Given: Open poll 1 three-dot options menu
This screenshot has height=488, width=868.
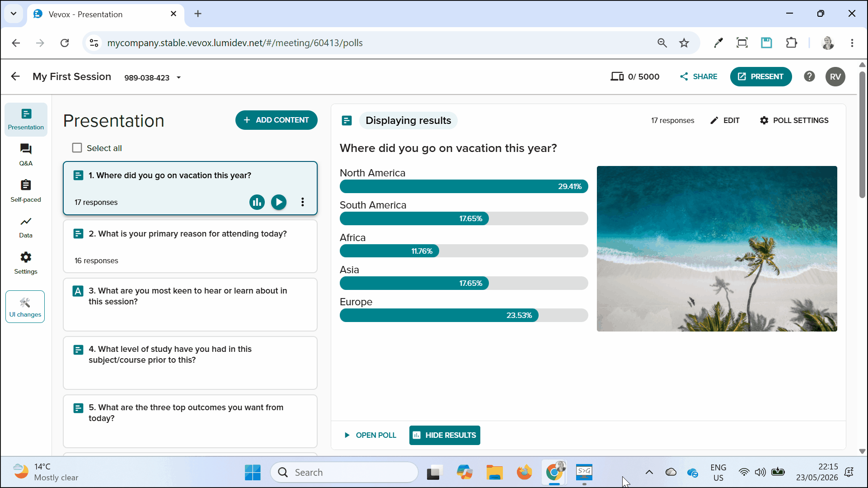Looking at the screenshot, I should [303, 202].
